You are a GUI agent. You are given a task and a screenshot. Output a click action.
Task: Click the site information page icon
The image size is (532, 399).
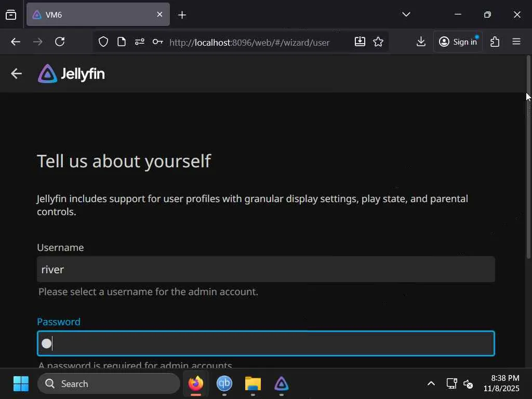122,42
